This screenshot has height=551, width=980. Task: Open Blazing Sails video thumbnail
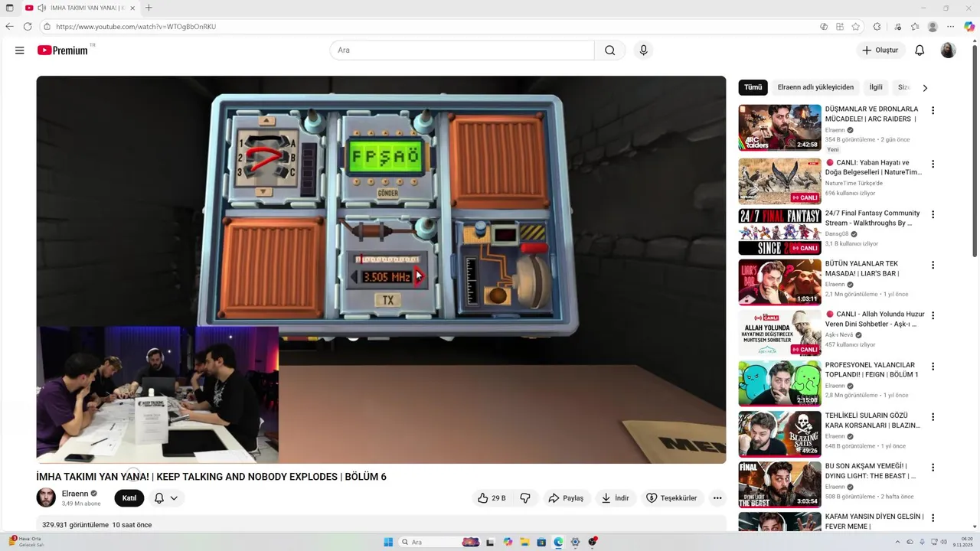(779, 433)
